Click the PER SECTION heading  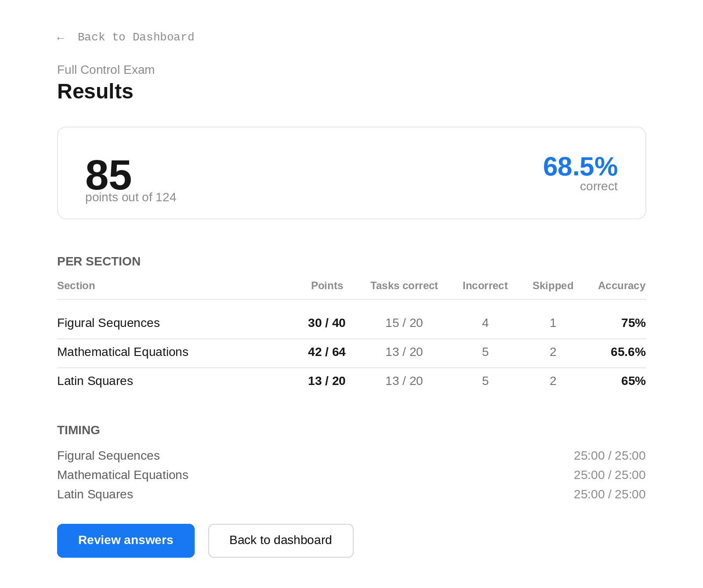(x=99, y=261)
